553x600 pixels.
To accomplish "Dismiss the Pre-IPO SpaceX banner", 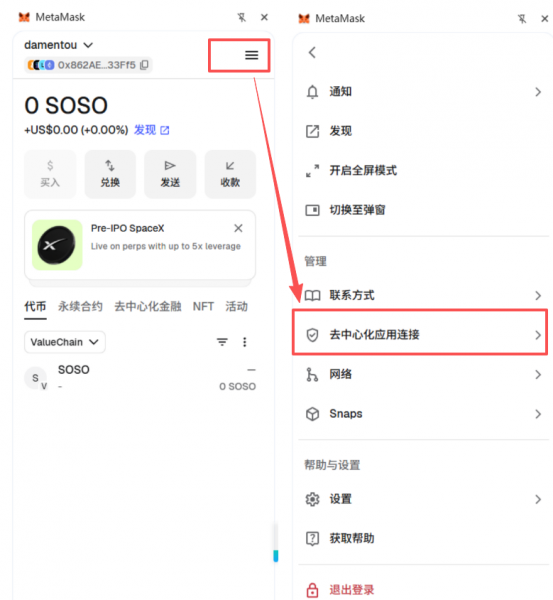I will pyautogui.click(x=238, y=228).
